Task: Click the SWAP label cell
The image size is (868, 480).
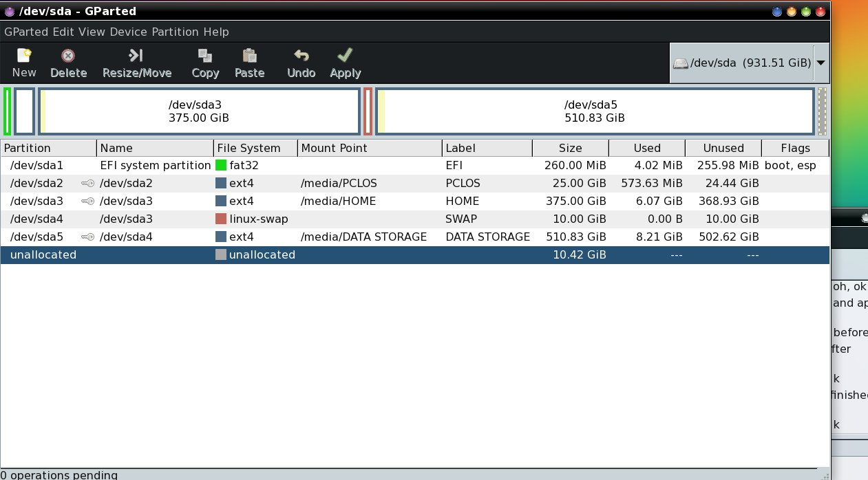Action: (463, 219)
